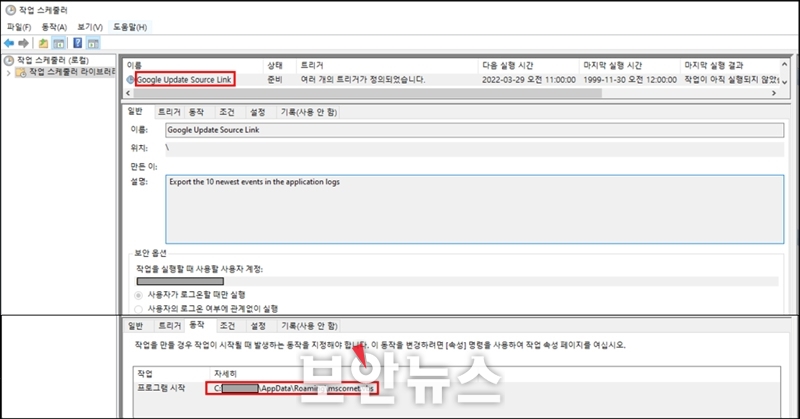Switch to 조건 tab in the actions pane

228,326
